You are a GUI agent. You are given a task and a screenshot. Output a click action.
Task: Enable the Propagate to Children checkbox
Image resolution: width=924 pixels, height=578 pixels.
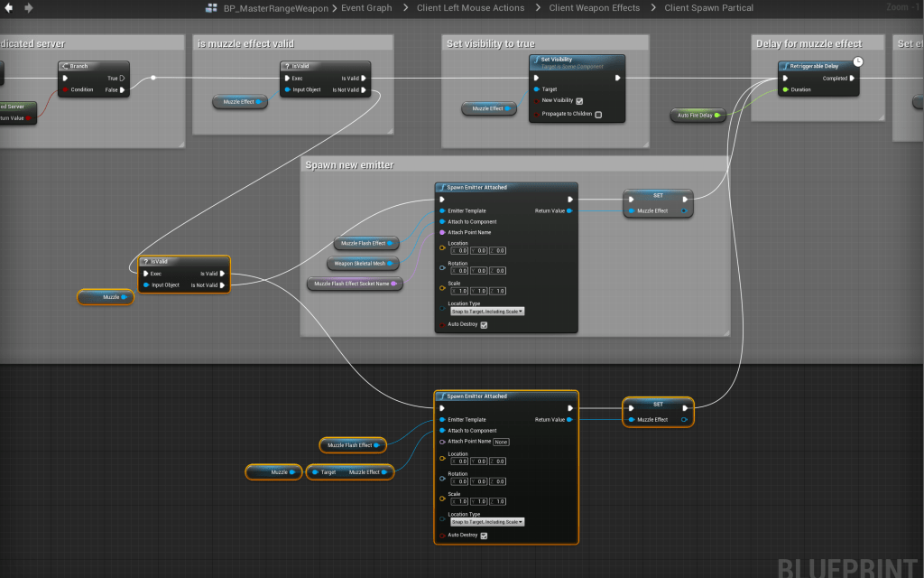[597, 115]
